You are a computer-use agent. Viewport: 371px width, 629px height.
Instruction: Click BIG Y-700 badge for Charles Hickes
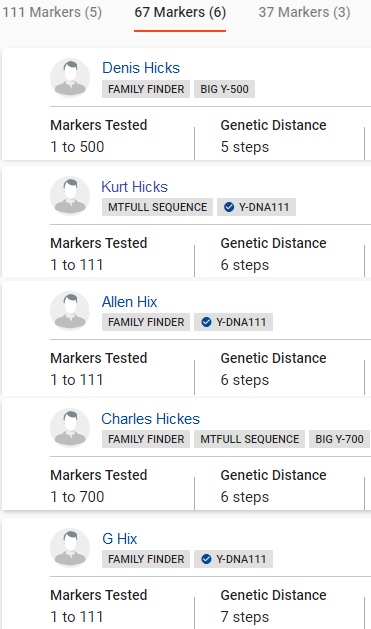tap(339, 439)
